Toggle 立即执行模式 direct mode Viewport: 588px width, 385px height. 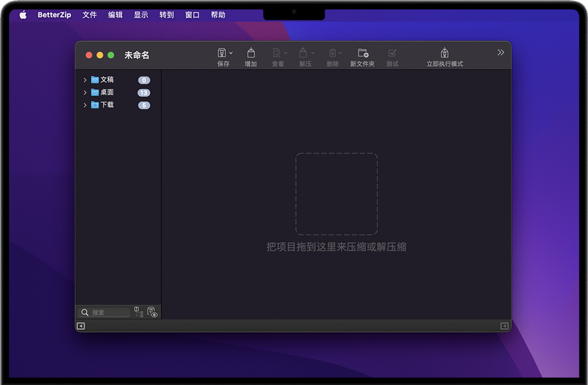(444, 53)
